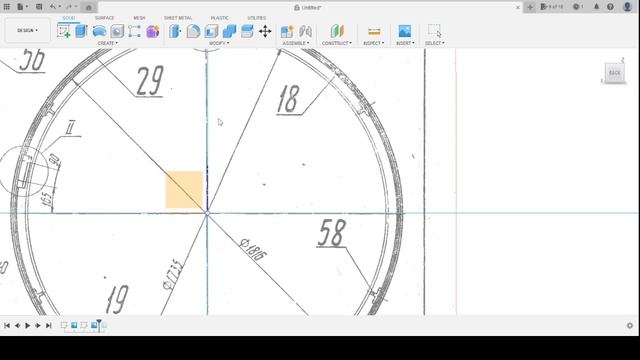Click the BACK face of ViewCube
This screenshot has height=360, width=640.
pyautogui.click(x=615, y=73)
